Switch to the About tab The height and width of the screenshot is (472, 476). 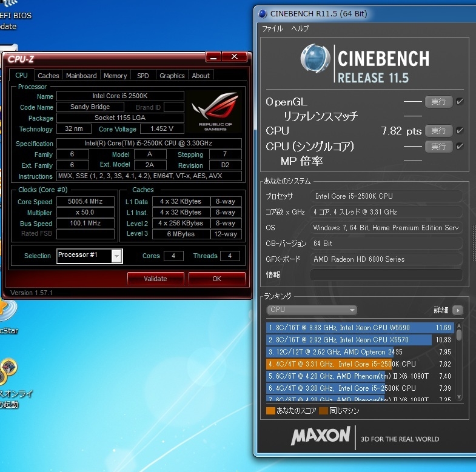tap(201, 76)
